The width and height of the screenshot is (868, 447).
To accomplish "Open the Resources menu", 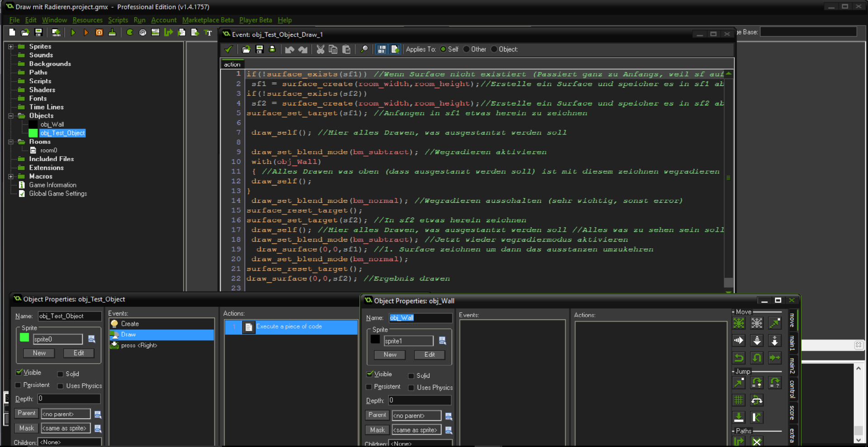I will (87, 20).
